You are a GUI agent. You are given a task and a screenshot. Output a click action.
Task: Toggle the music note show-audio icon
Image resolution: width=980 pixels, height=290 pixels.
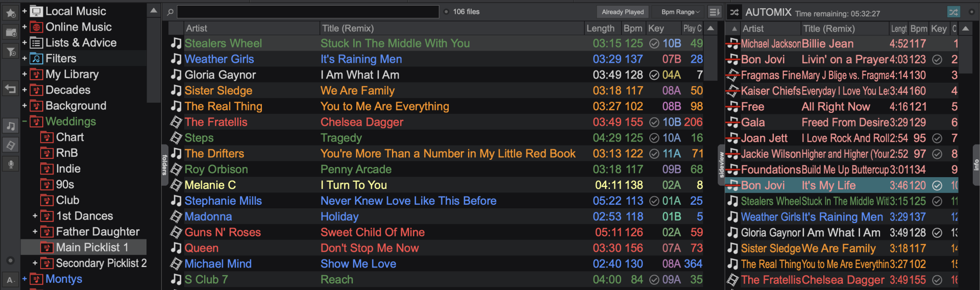[x=10, y=126]
